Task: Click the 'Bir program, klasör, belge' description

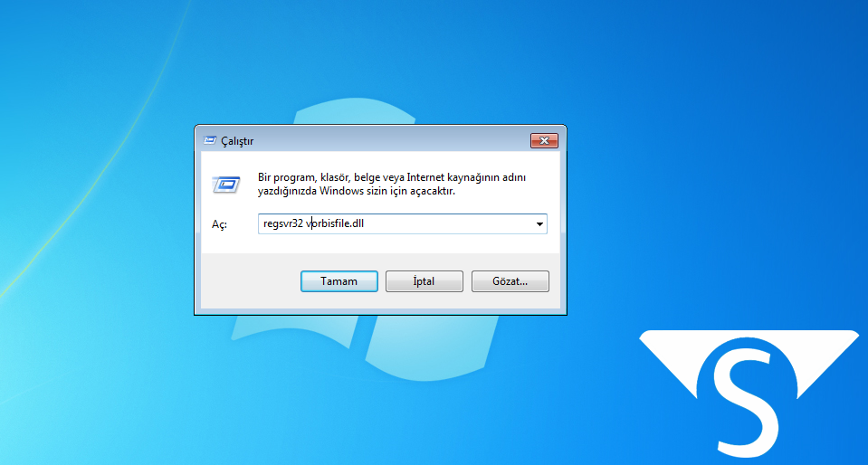Action: point(392,185)
